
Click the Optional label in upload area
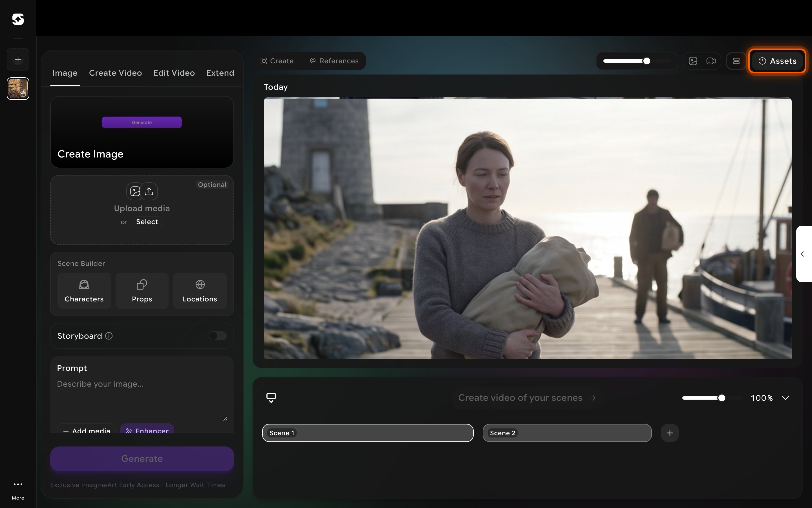[212, 185]
